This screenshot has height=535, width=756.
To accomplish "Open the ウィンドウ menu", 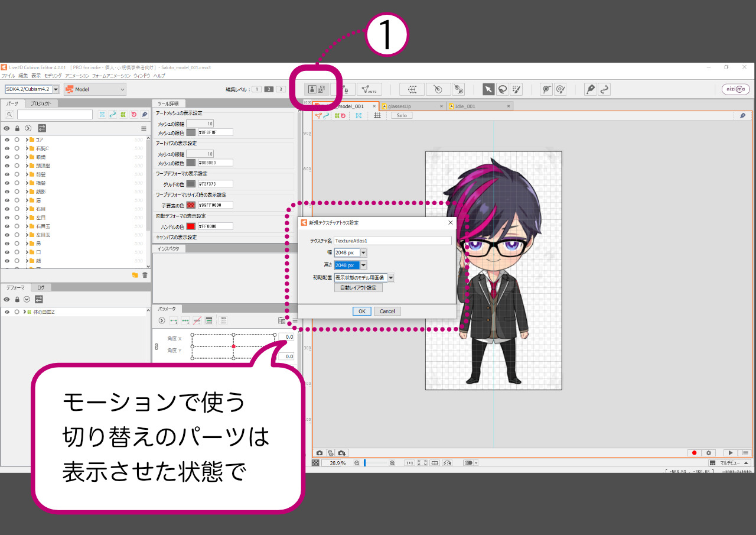I will (x=142, y=76).
